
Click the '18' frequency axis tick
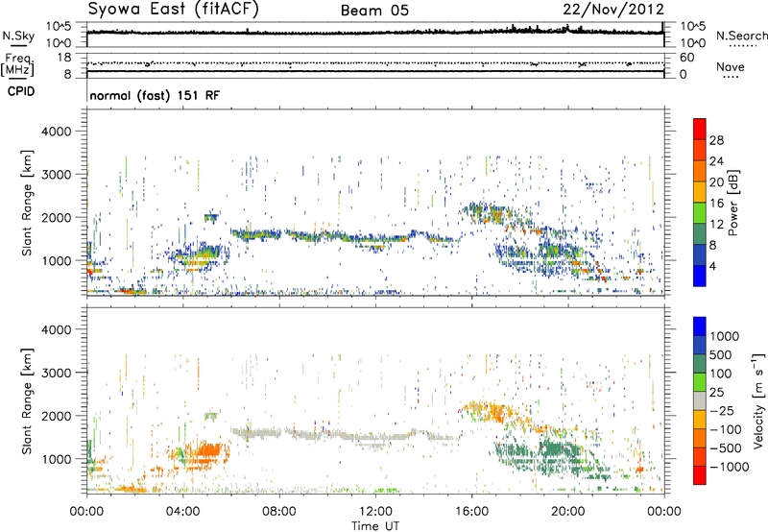[x=64, y=58]
